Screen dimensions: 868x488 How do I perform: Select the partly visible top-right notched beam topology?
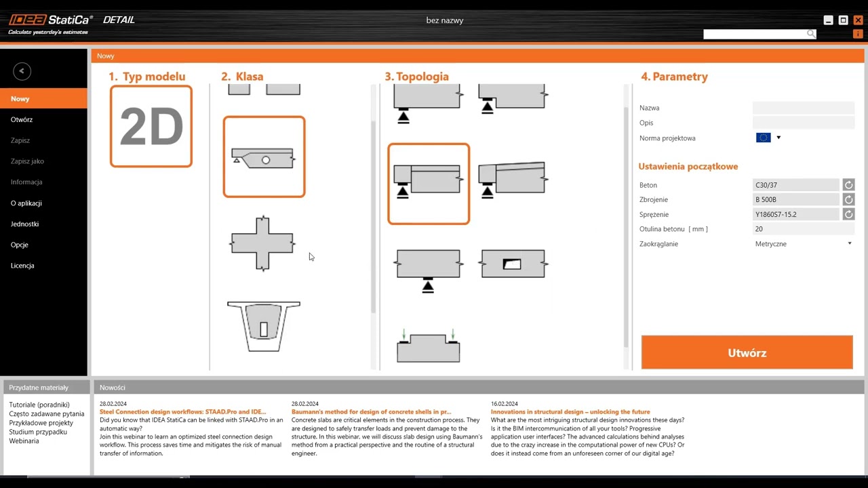[513, 99]
